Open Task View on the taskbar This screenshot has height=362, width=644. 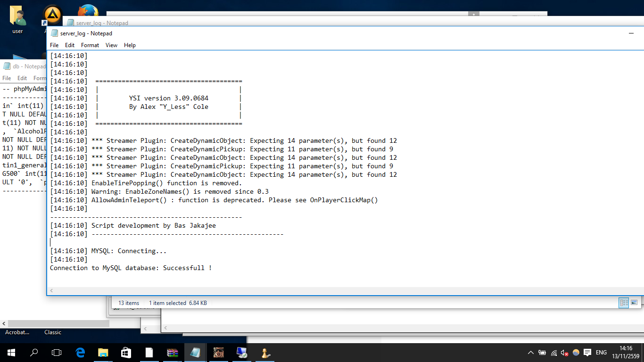click(57, 352)
